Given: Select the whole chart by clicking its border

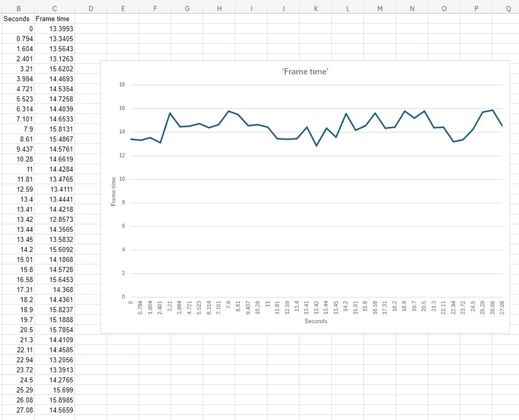Looking at the screenshot, I should click(305, 62).
